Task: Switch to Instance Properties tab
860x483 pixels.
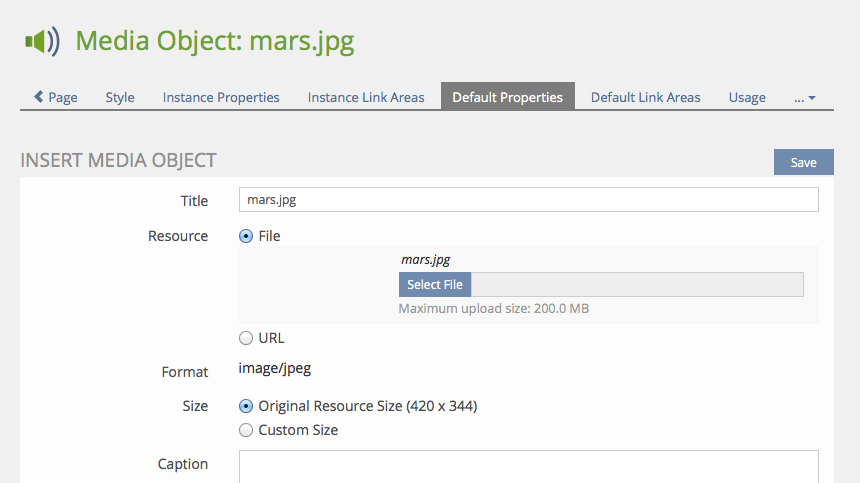Action: [x=221, y=97]
